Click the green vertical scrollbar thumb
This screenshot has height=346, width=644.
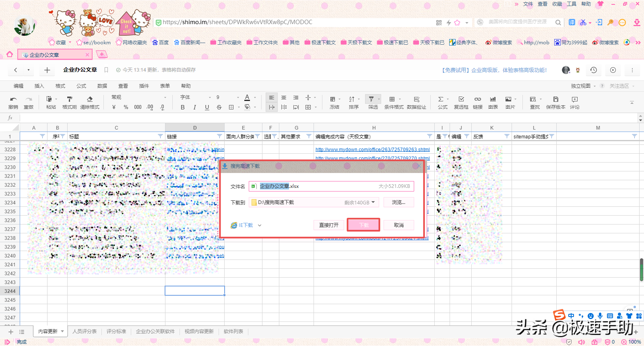click(x=642, y=270)
